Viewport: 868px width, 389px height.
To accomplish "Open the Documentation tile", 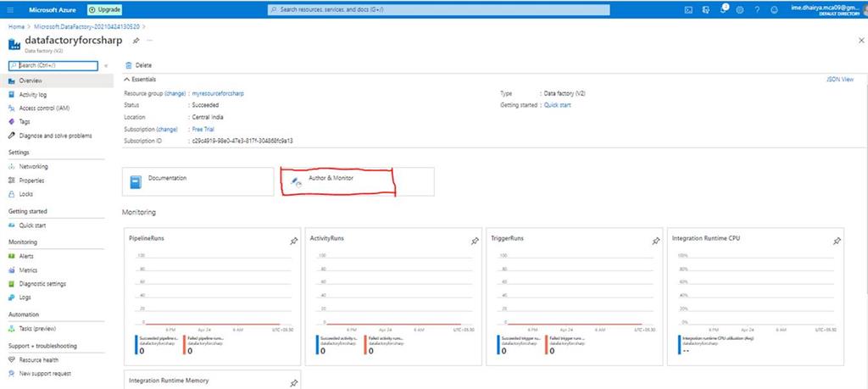I will pyautogui.click(x=198, y=181).
